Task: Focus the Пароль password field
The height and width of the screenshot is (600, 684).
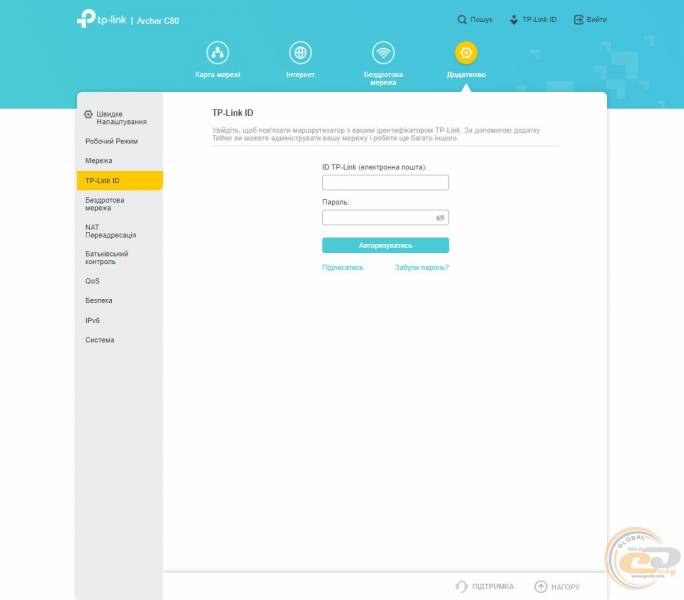Action: [386, 218]
